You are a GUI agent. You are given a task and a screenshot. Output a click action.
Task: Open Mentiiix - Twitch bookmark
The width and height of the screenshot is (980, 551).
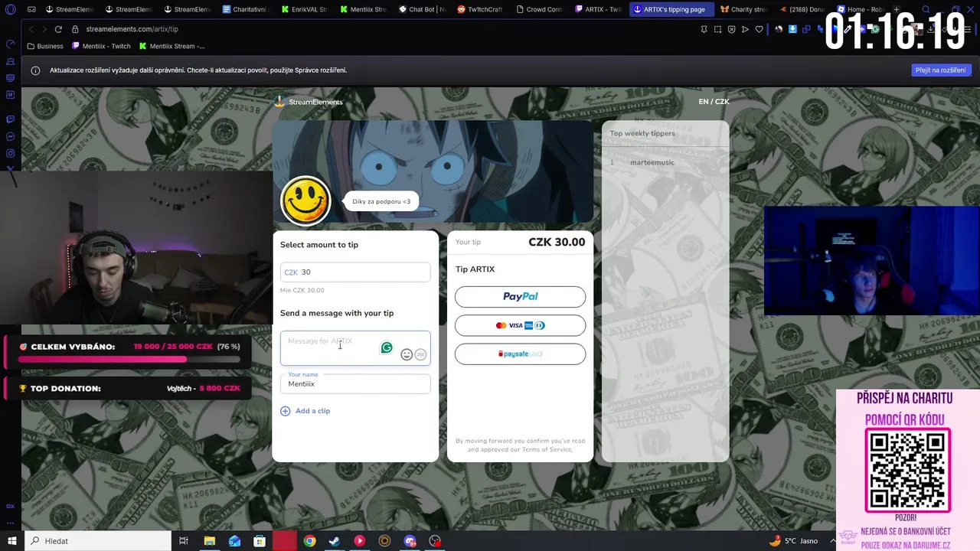[x=101, y=46]
